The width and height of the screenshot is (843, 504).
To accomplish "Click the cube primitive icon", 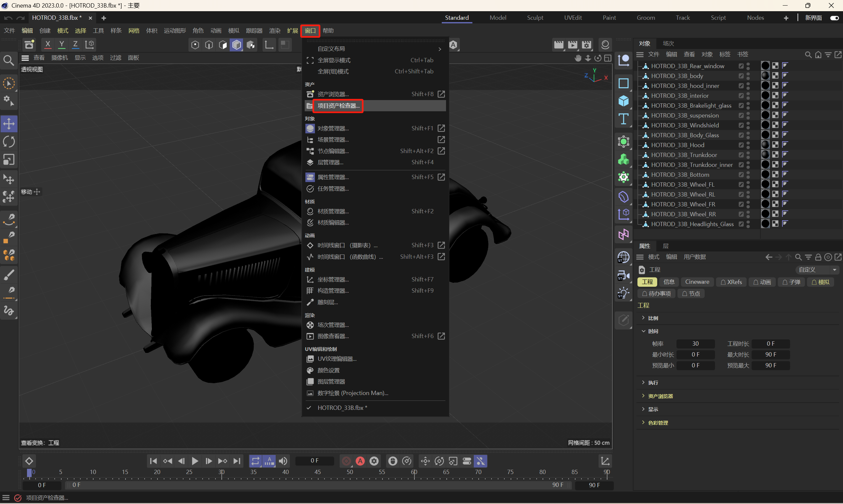I will point(623,101).
